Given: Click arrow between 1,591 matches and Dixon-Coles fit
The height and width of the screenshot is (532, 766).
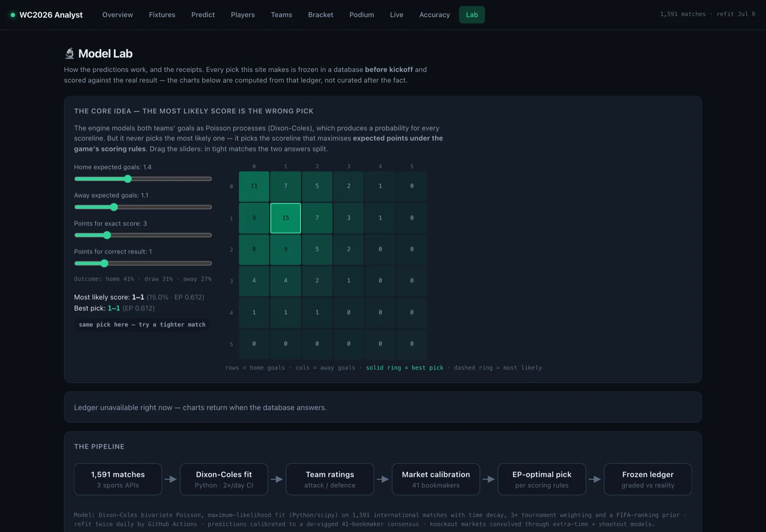Looking at the screenshot, I should 171,479.
